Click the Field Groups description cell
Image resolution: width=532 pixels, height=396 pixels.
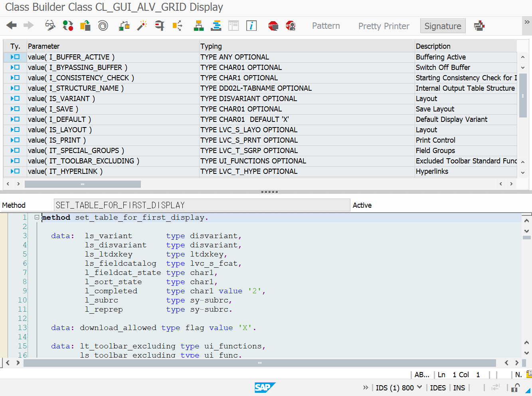click(466, 151)
